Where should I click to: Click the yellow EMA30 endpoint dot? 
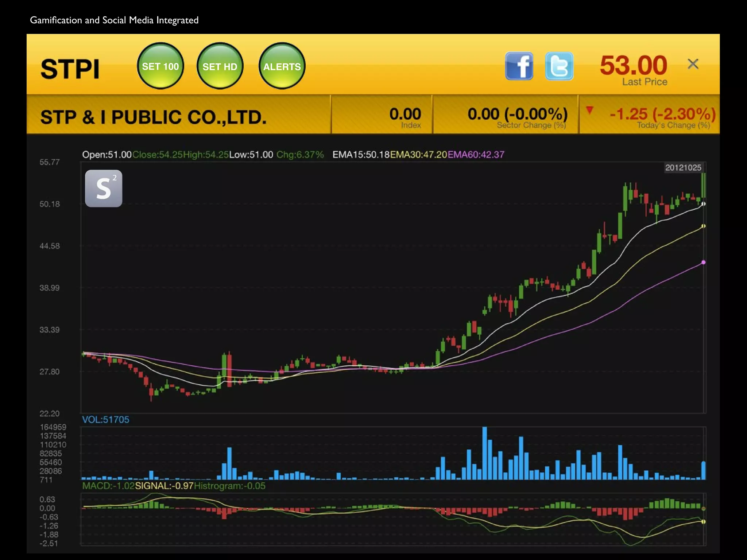click(704, 226)
